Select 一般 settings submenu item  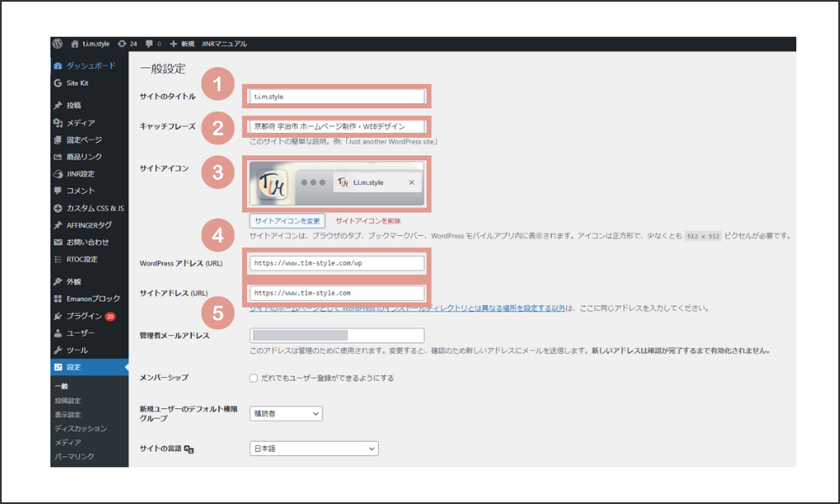click(x=61, y=386)
